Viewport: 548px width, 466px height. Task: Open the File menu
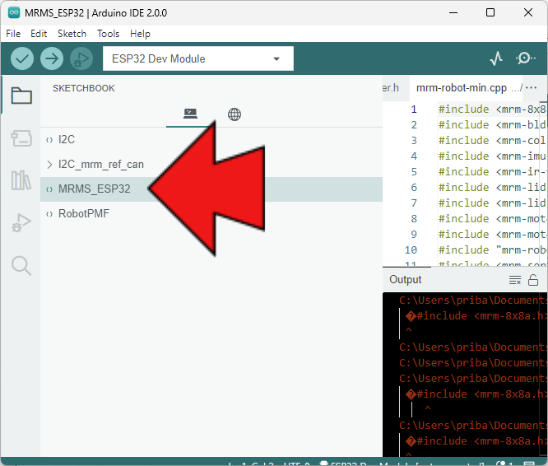pyautogui.click(x=13, y=34)
